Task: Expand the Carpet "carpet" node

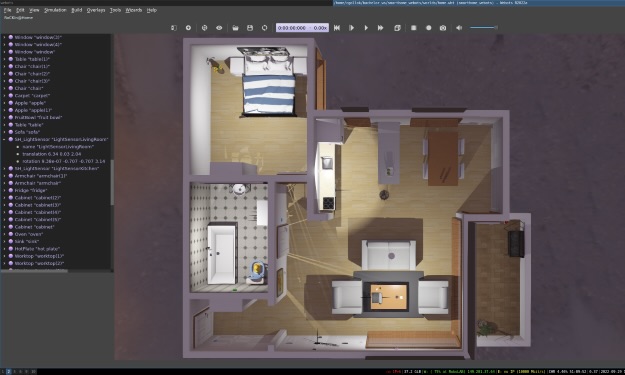Action: pos(4,96)
